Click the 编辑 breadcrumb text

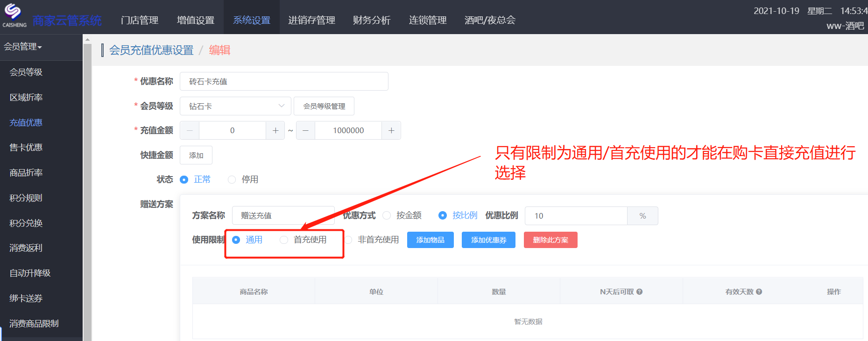pyautogui.click(x=219, y=50)
